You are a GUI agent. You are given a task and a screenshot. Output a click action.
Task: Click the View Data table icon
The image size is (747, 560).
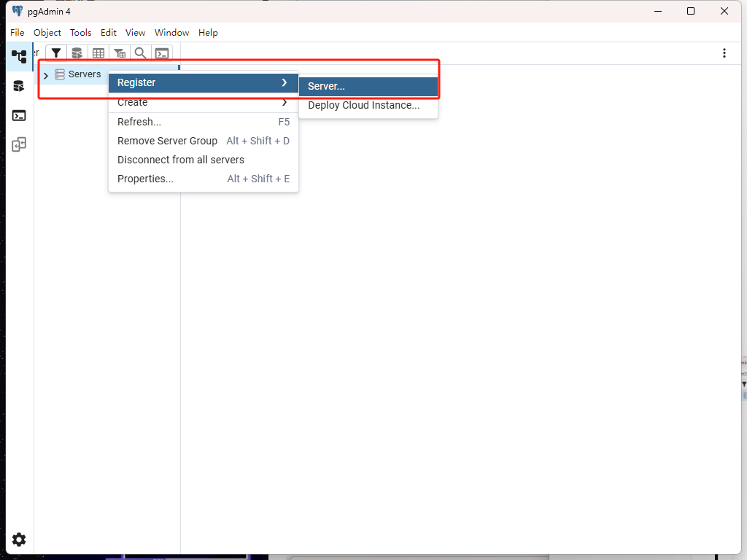tap(98, 53)
